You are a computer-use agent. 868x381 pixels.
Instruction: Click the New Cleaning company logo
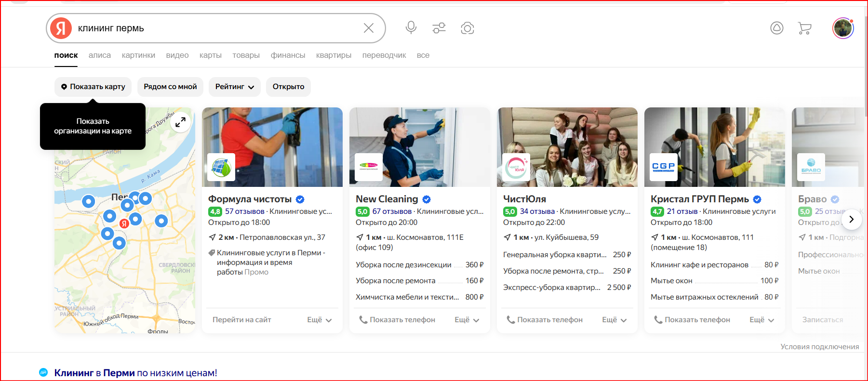369,167
